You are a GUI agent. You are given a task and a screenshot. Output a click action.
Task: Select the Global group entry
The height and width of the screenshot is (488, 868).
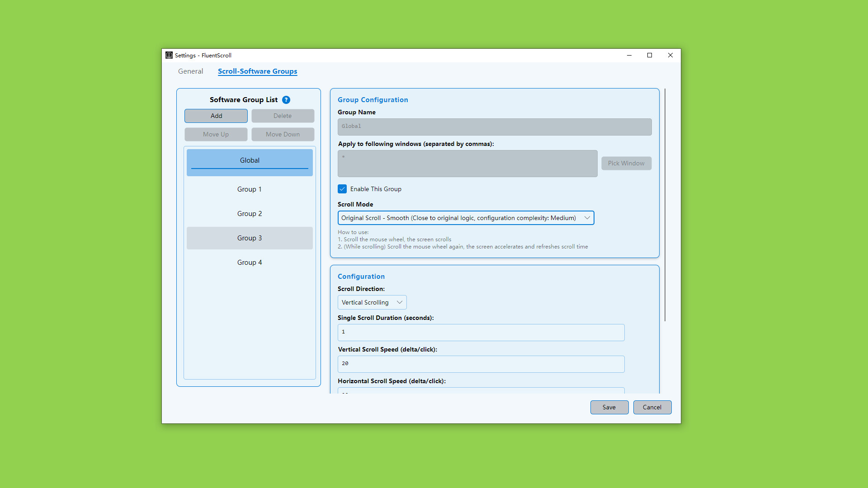coord(250,160)
